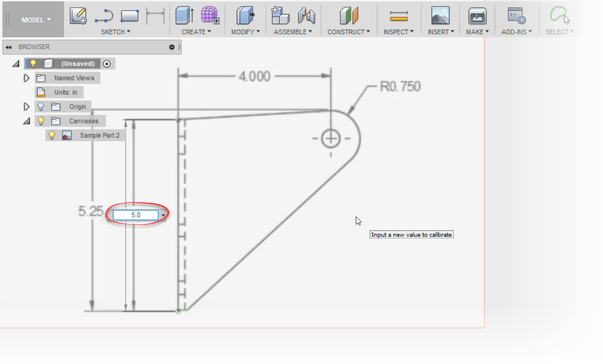Select the Measure icon in the Inspect panel
The width and height of the screenshot is (603, 364).
pyautogui.click(x=398, y=16)
